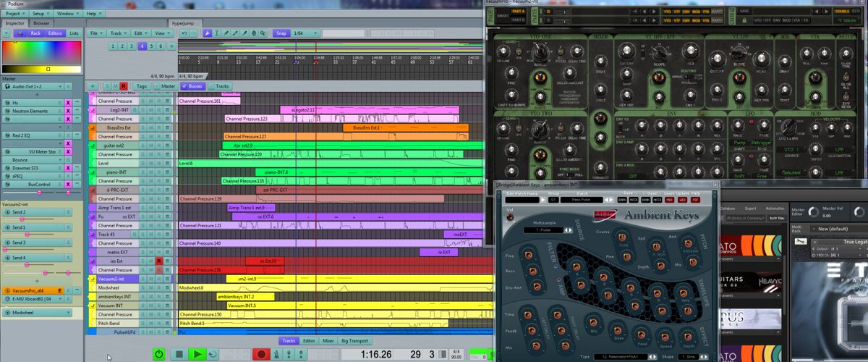Switch to the Mixer view tab

328,340
